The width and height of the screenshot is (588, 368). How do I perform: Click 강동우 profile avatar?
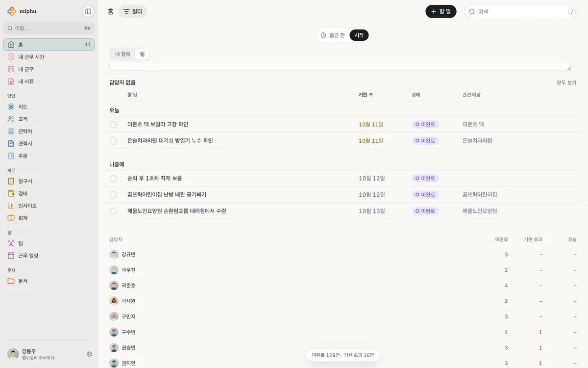[13, 354]
